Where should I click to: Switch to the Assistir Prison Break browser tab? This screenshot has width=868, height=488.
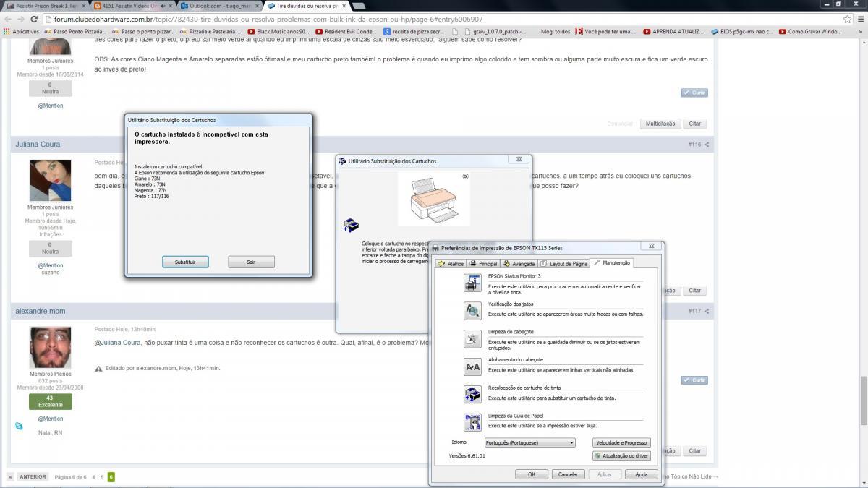coord(45,5)
